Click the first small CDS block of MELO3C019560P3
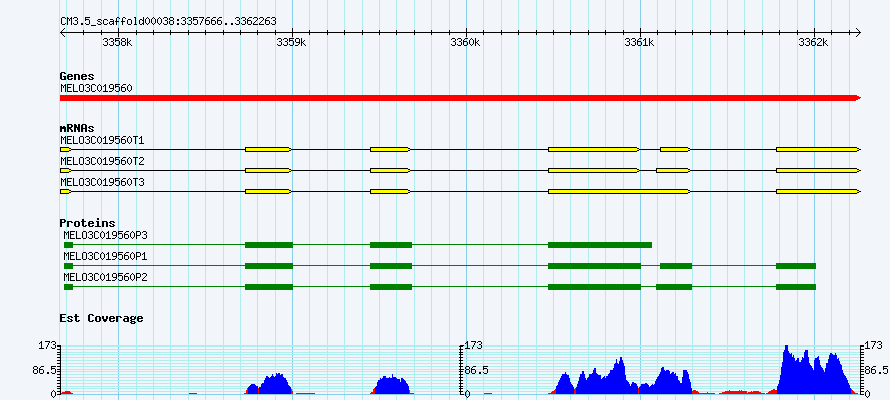Screen dimensions: 890x400 pyautogui.click(x=69, y=245)
